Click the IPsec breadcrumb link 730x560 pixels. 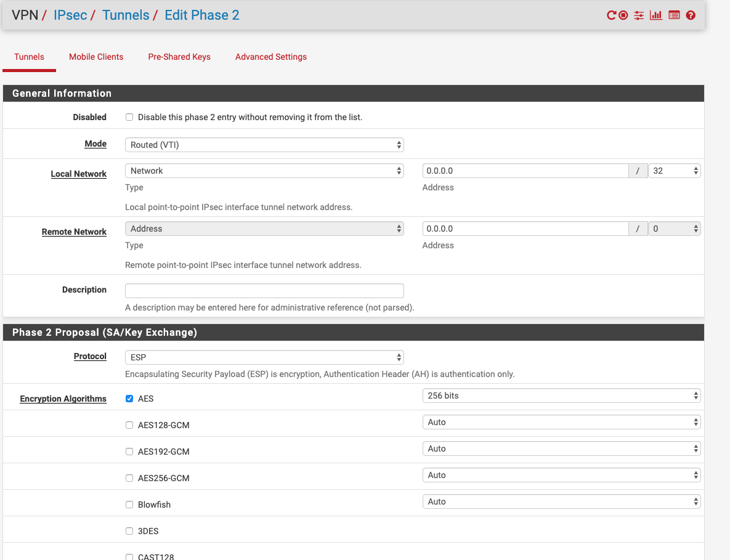pos(70,15)
